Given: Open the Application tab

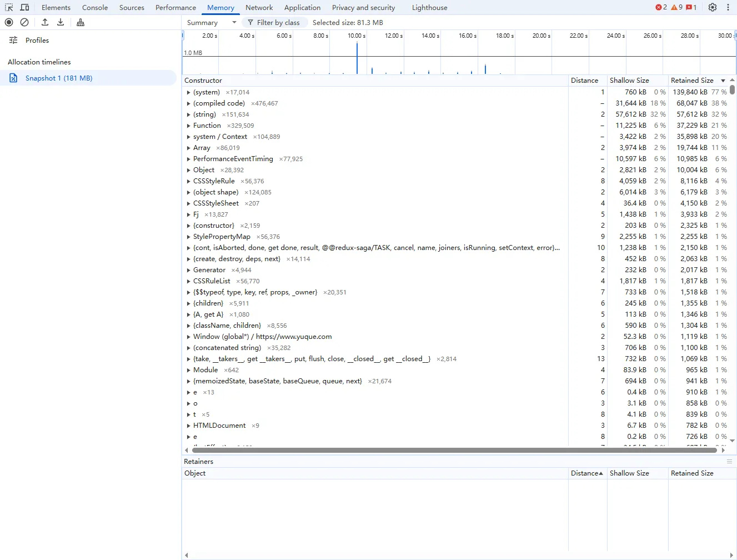Looking at the screenshot, I should click(302, 8).
